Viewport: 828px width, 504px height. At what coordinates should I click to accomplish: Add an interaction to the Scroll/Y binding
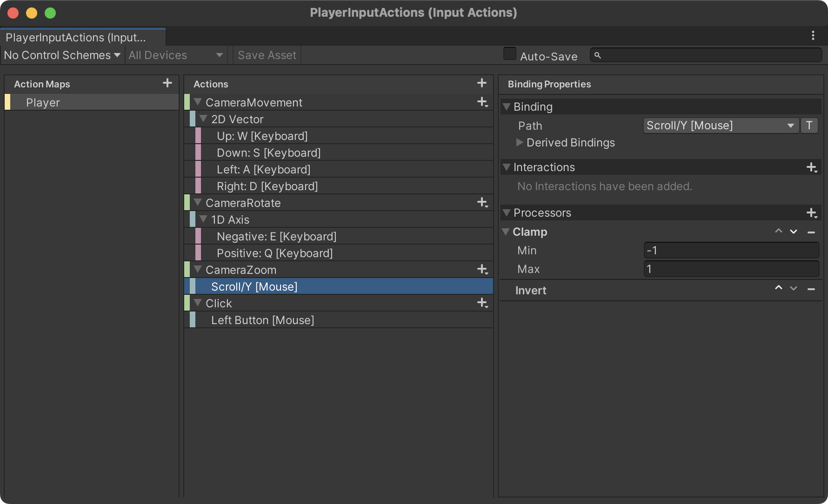click(x=812, y=167)
